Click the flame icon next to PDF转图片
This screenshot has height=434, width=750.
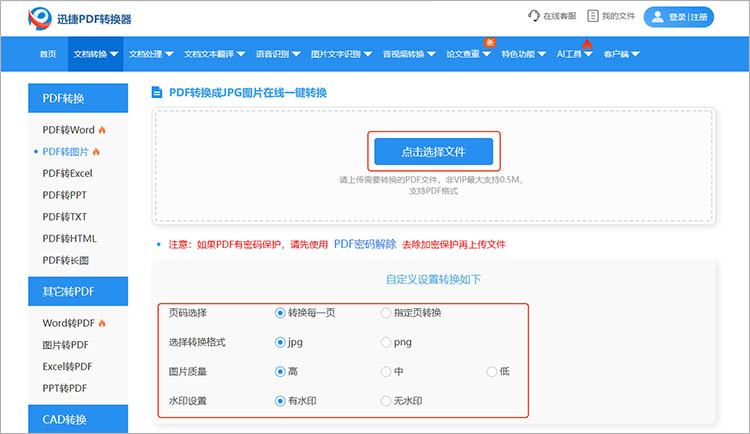point(96,152)
